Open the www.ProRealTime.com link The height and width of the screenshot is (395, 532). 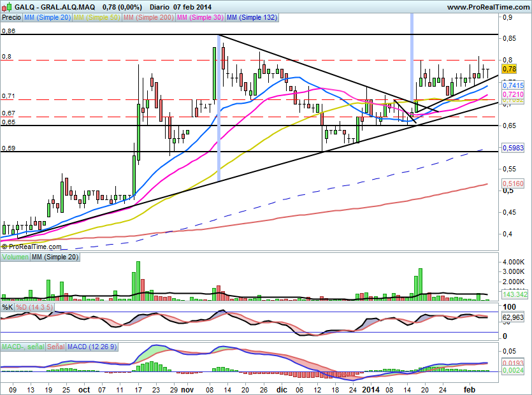(488, 7)
